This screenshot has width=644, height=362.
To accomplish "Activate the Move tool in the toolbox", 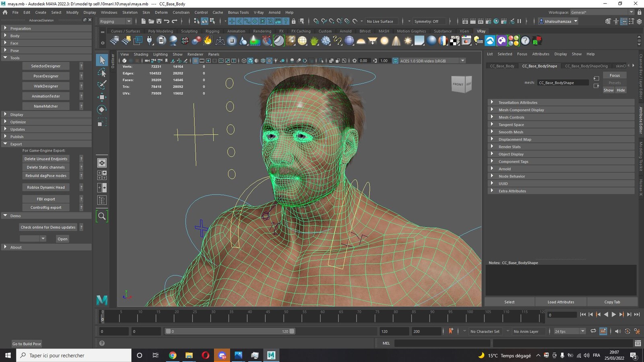I will (102, 97).
